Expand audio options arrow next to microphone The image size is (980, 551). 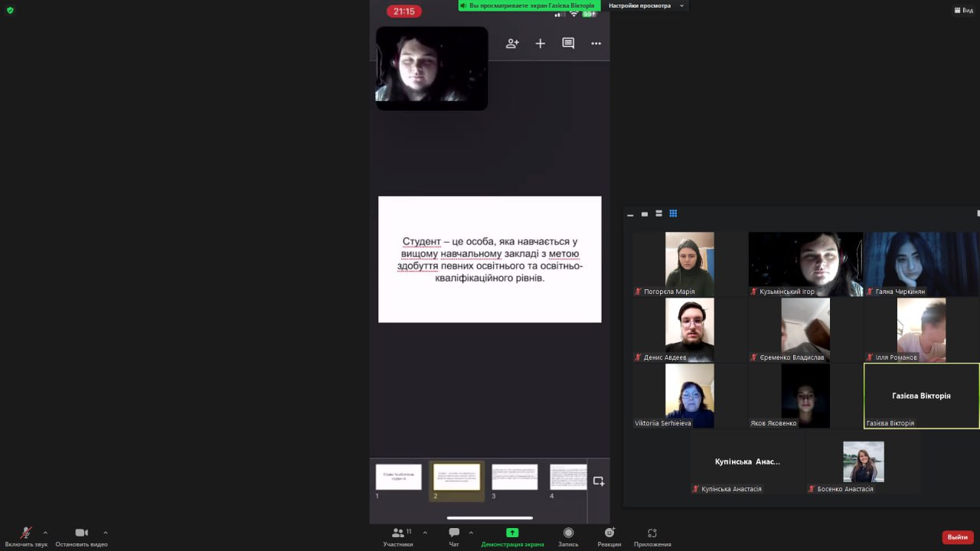click(45, 533)
